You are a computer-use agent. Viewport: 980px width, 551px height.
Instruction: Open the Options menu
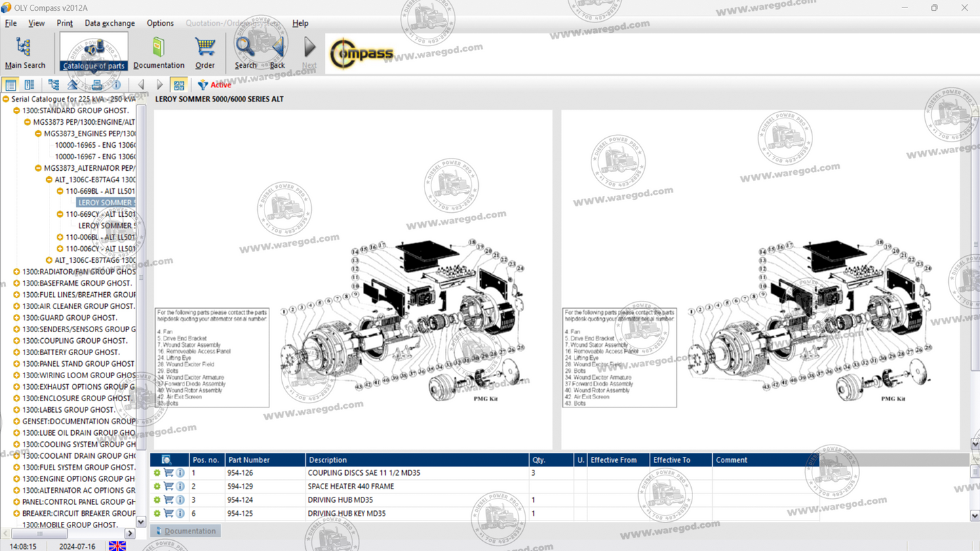point(160,23)
